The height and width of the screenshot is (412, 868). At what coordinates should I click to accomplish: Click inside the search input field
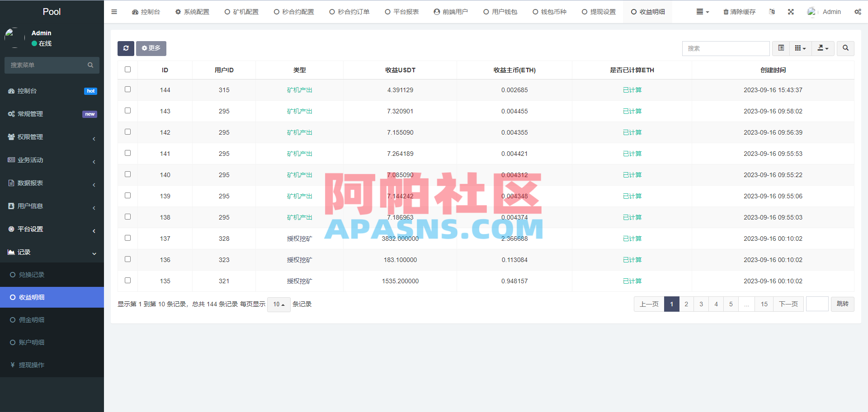pos(726,48)
